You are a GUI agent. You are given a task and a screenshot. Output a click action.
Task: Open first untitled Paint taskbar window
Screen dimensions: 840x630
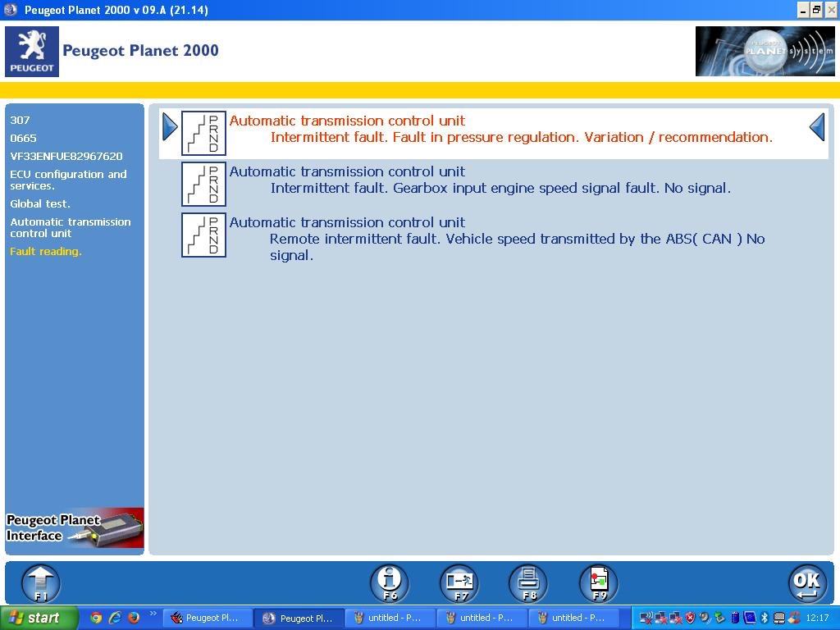click(390, 619)
